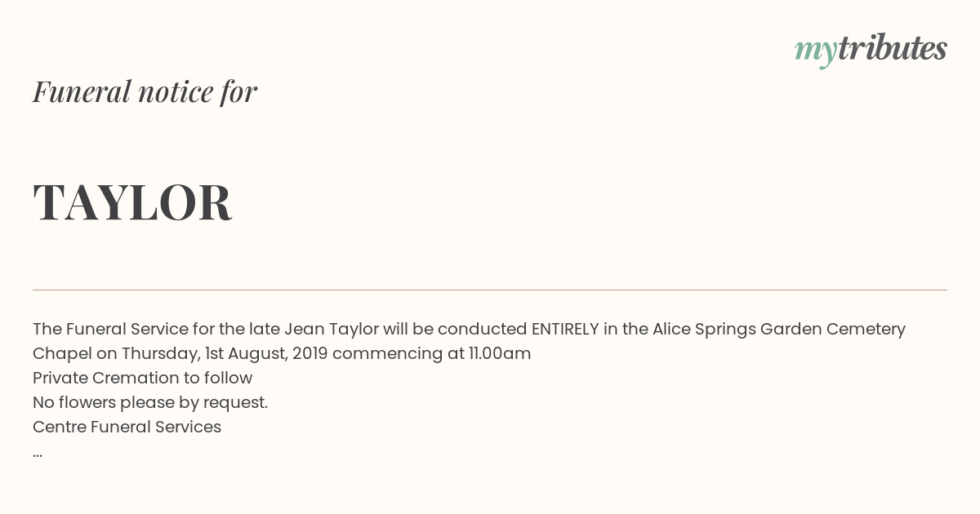Click the horizontal divider line
The image size is (980, 514).
pos(490,290)
